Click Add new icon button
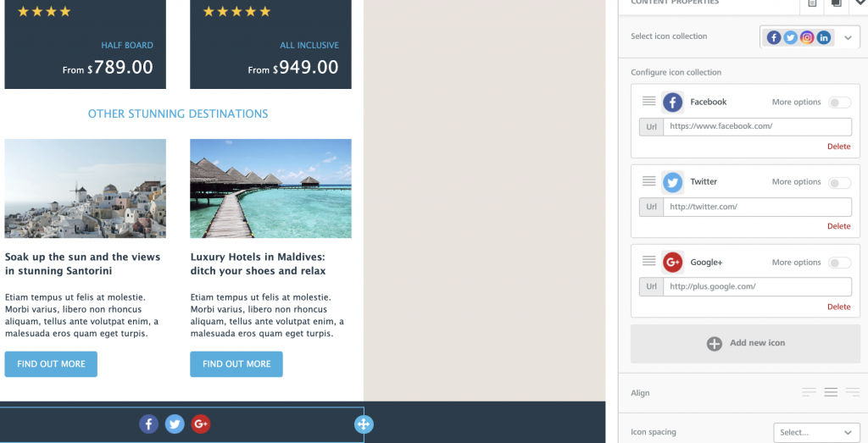868x443 pixels. pos(746,343)
